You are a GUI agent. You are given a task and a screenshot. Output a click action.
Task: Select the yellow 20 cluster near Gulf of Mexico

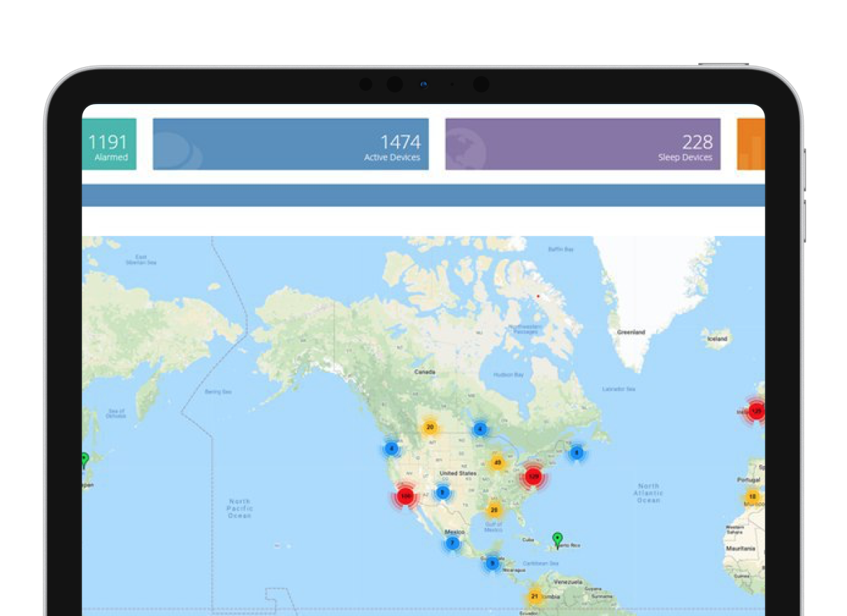click(494, 510)
